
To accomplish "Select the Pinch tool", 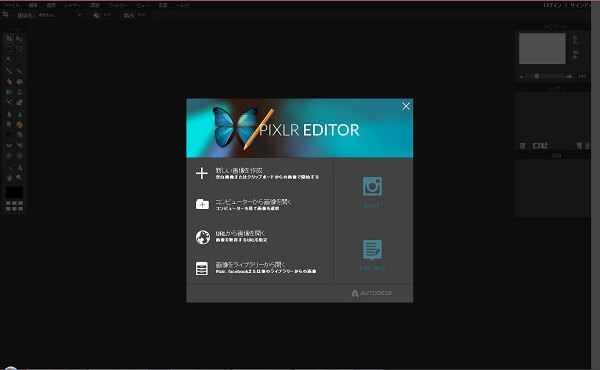I will 19,156.
